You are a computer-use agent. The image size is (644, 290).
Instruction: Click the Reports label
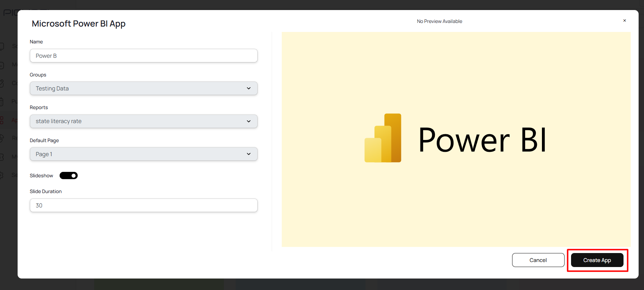pos(39,107)
